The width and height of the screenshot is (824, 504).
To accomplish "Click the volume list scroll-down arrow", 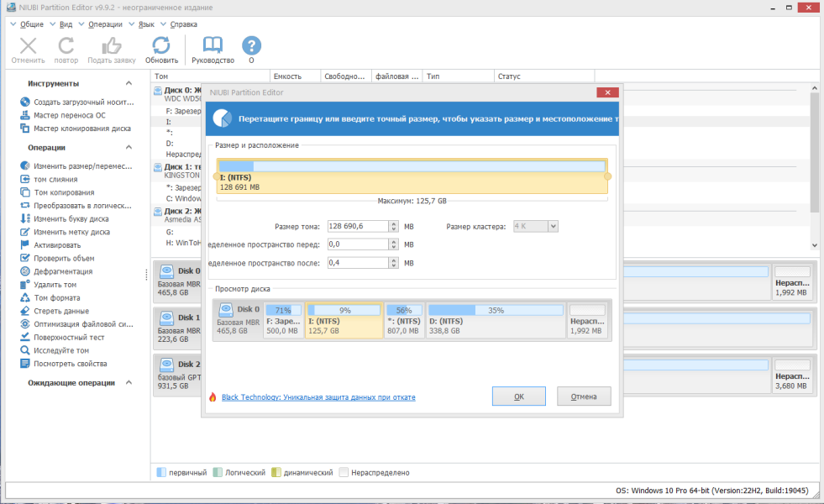I will pos(815,245).
